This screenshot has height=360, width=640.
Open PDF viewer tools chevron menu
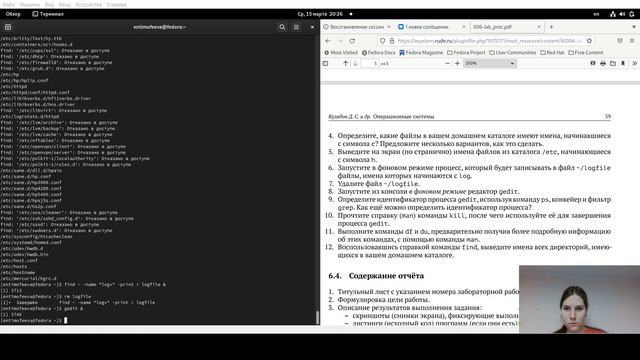[x=634, y=63]
